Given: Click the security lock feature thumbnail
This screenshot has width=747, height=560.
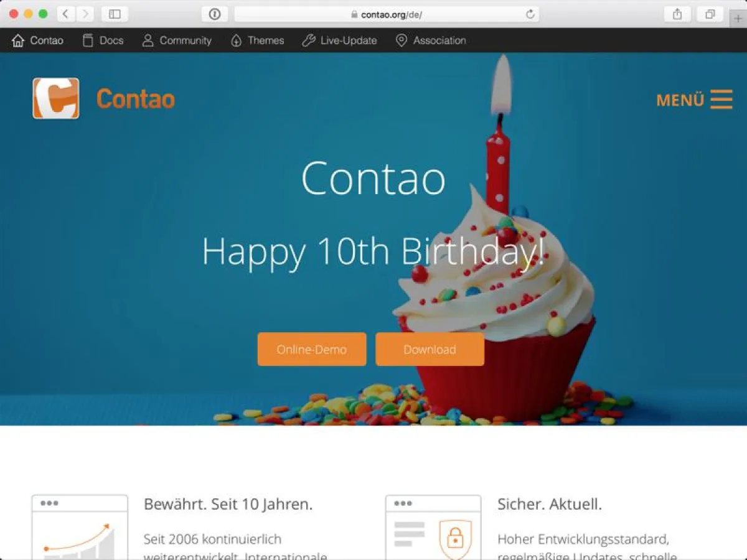Looking at the screenshot, I should click(433, 528).
